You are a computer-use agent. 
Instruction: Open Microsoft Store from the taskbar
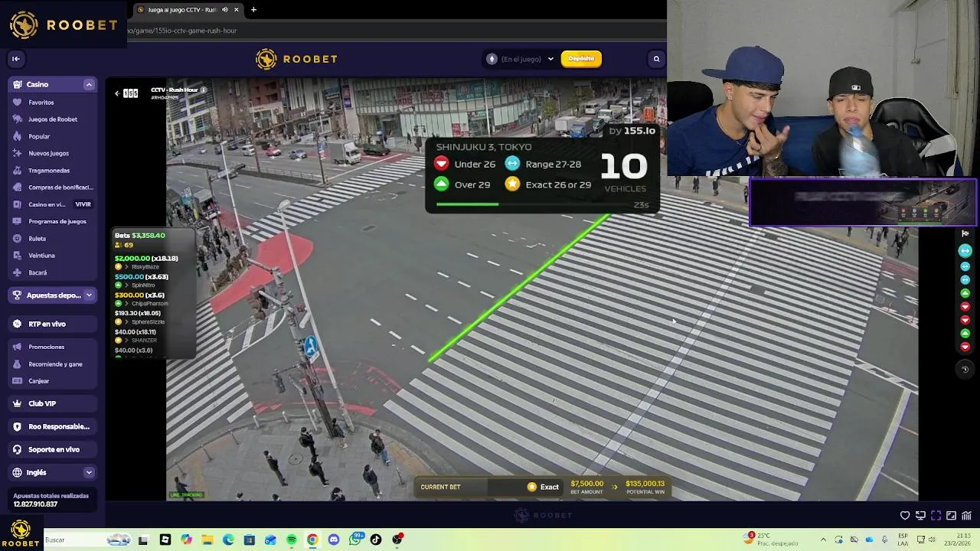(x=249, y=540)
